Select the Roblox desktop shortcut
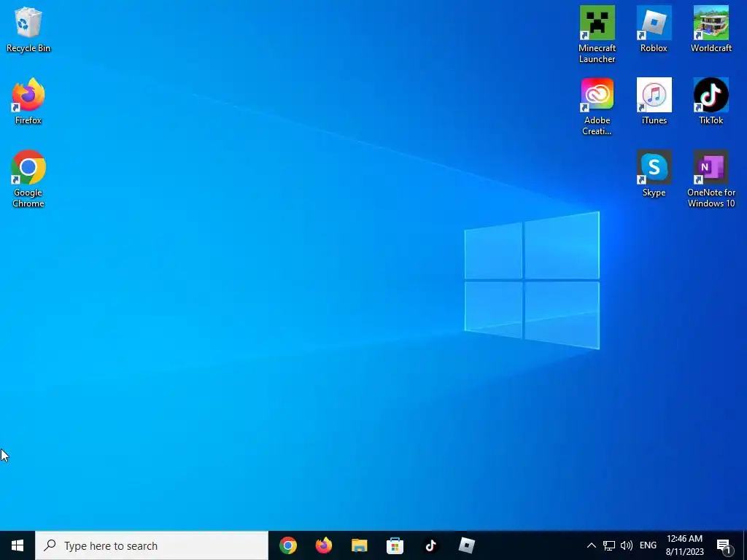This screenshot has width=747, height=560. (654, 29)
